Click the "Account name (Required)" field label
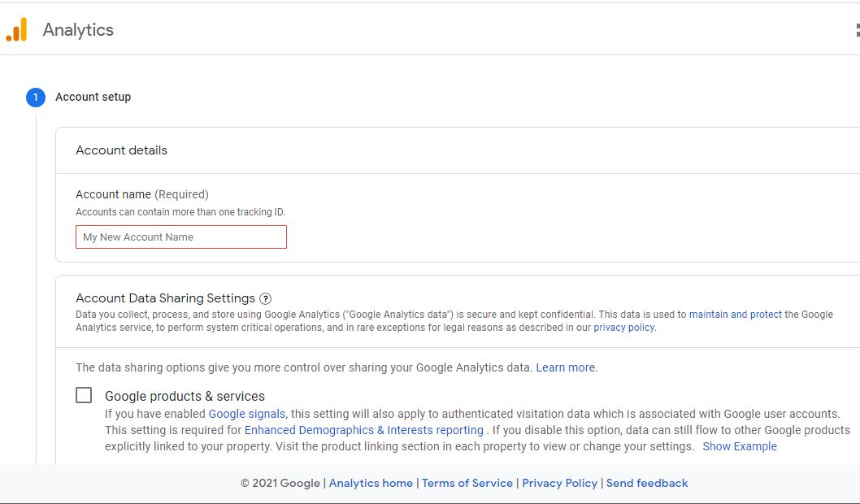This screenshot has width=860, height=504. [x=141, y=194]
